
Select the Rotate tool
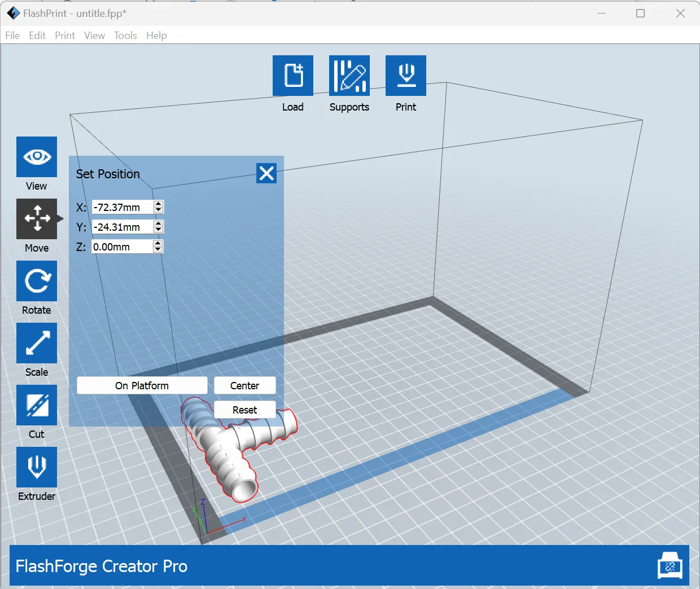click(x=37, y=281)
